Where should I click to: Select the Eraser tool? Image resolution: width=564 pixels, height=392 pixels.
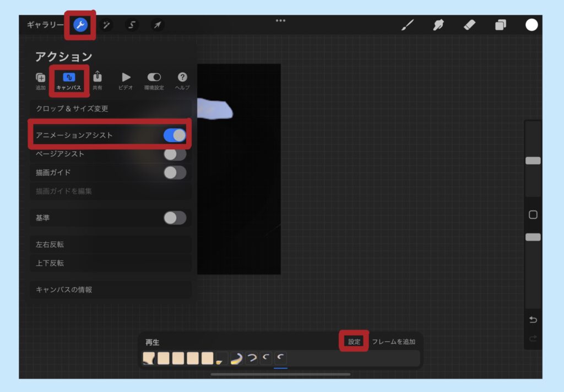click(x=469, y=25)
